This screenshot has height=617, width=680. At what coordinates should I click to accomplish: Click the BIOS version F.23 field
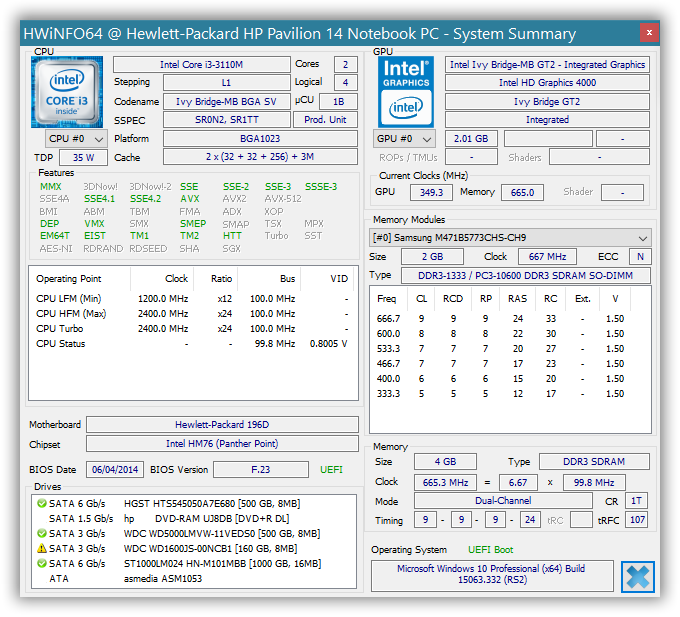(x=261, y=470)
